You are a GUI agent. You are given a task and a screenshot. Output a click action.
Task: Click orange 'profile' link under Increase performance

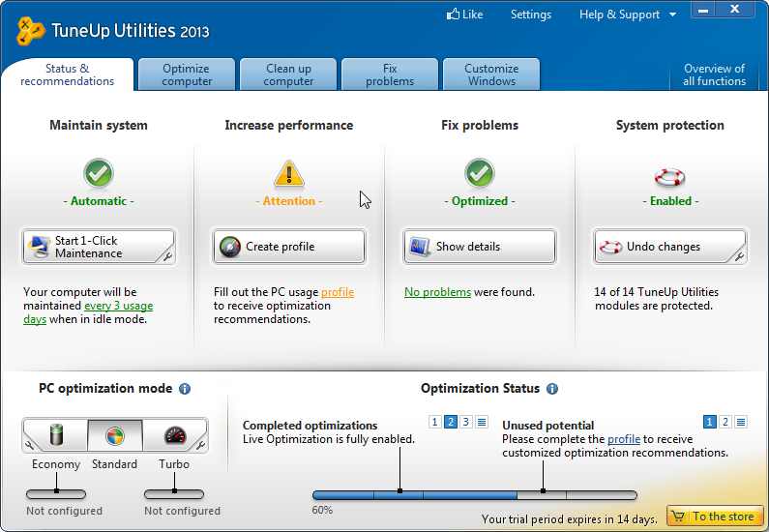tap(338, 292)
